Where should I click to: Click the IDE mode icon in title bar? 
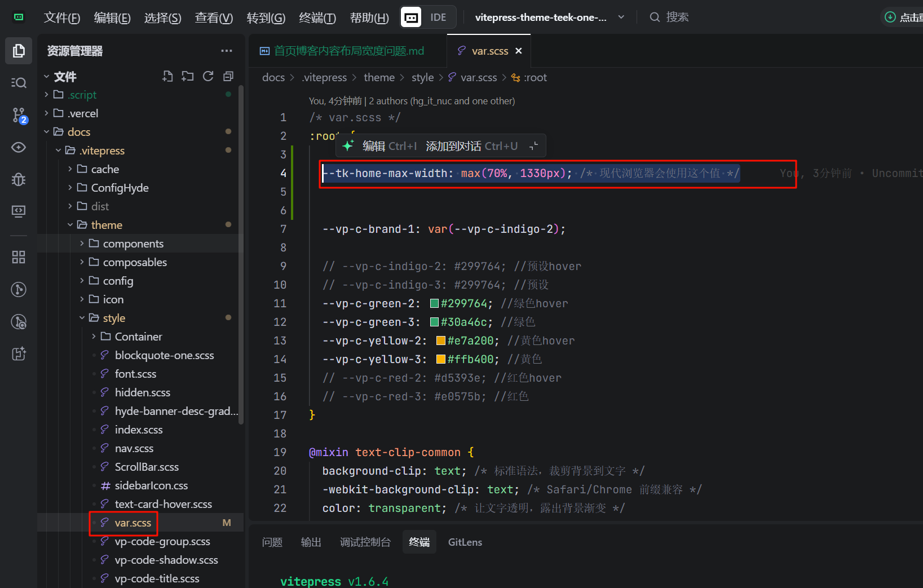411,17
